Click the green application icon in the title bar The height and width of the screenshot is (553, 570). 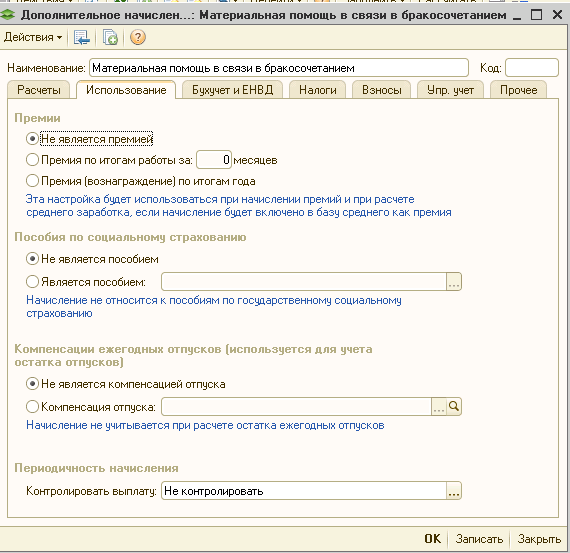(8, 15)
